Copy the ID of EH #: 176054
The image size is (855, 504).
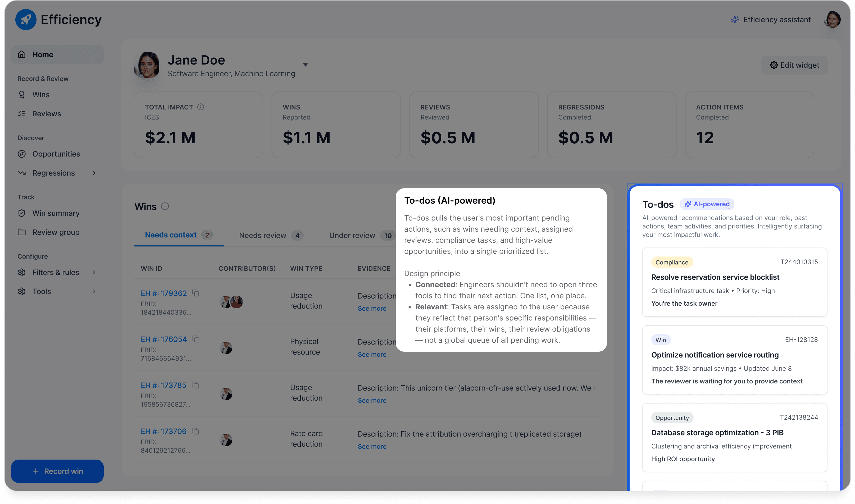pyautogui.click(x=196, y=339)
